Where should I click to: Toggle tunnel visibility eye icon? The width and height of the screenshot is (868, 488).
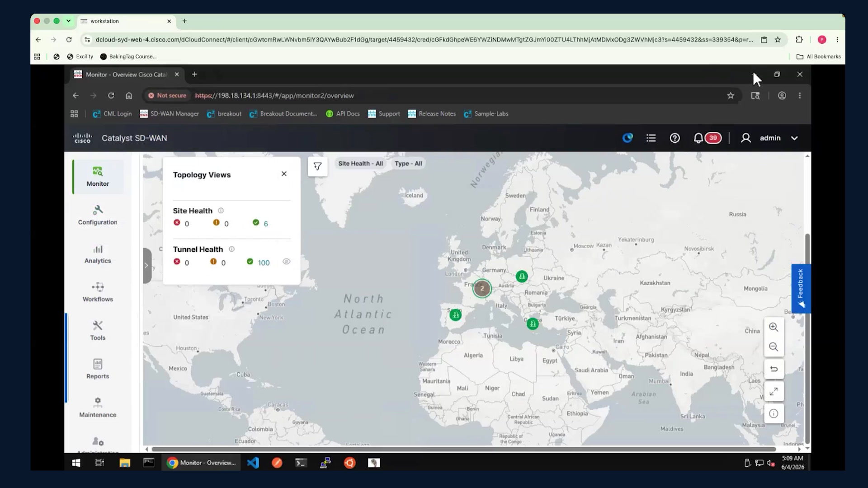coord(286,262)
